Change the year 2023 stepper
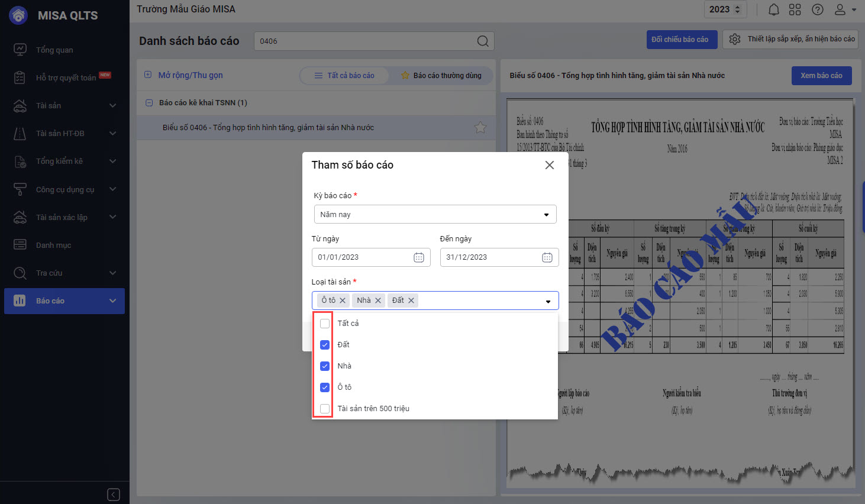865x504 pixels. coord(737,9)
